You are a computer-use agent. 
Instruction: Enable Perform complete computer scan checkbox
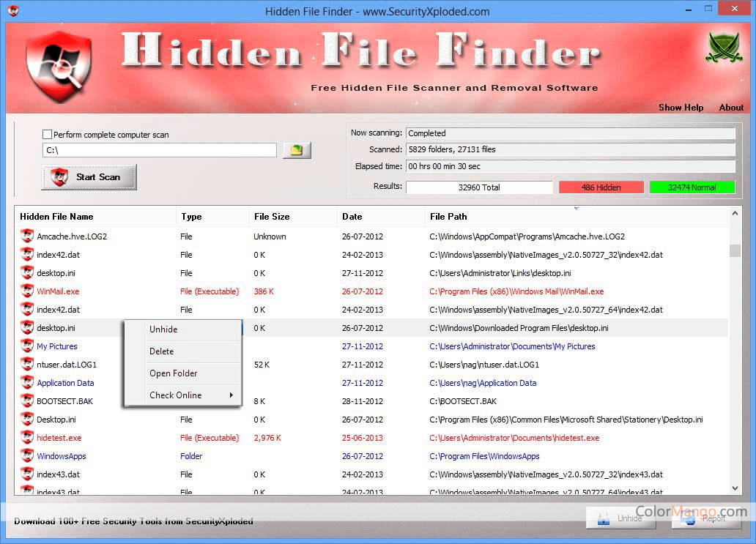tap(47, 135)
